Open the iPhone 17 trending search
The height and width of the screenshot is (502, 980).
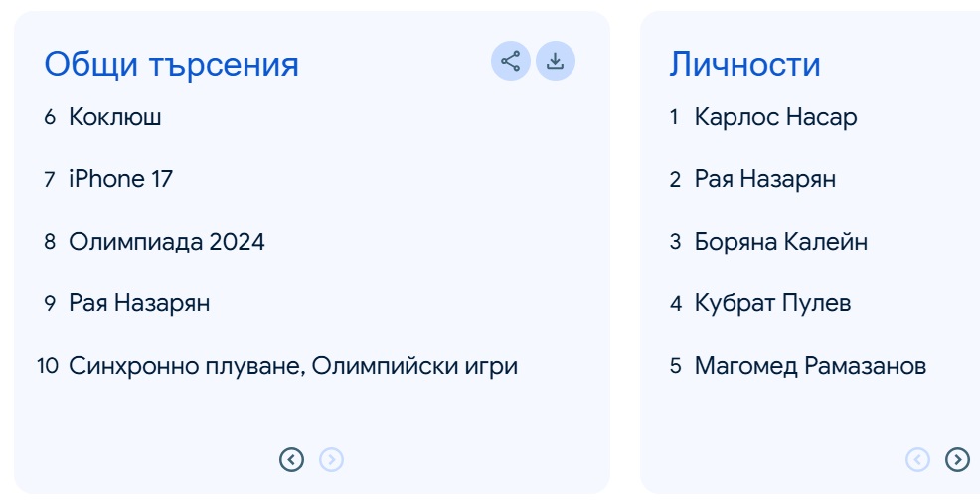click(x=120, y=179)
